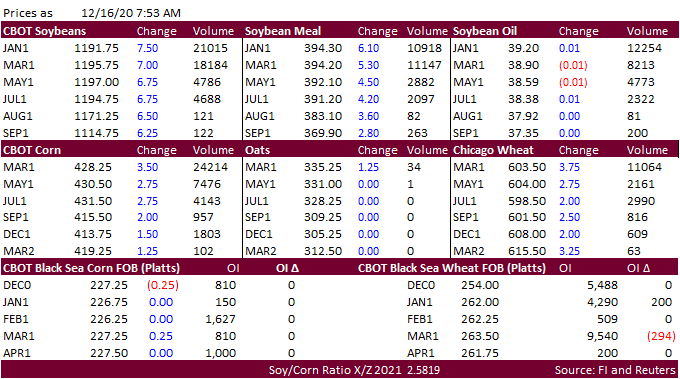680x379 pixels.
Task: Click Black Sea corn FEB1 open interest 1,627
Action: 220,319
